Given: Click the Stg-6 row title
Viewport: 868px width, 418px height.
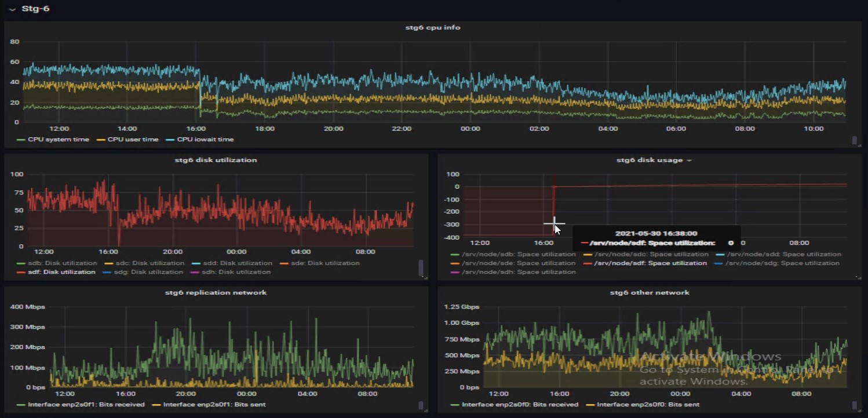Looking at the screenshot, I should pyautogui.click(x=35, y=9).
